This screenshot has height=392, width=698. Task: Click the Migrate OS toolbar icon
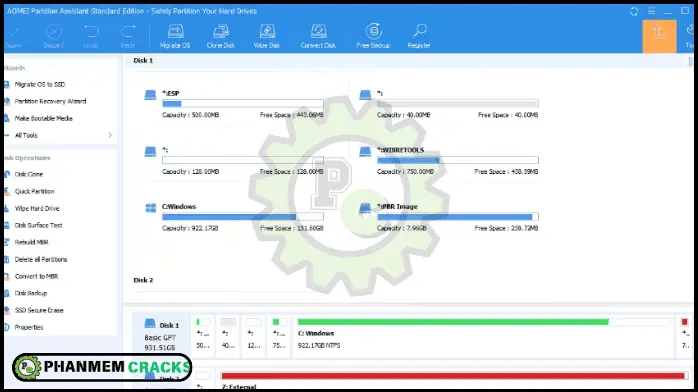(x=175, y=35)
